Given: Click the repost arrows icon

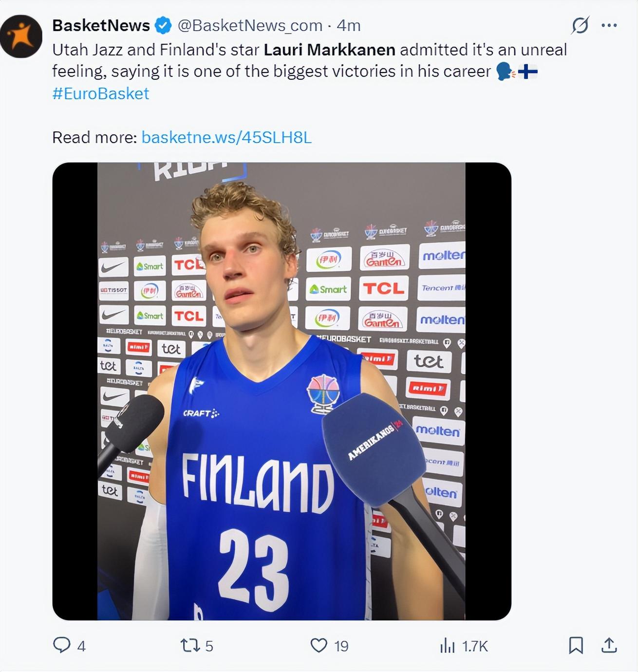Looking at the screenshot, I should tap(189, 645).
